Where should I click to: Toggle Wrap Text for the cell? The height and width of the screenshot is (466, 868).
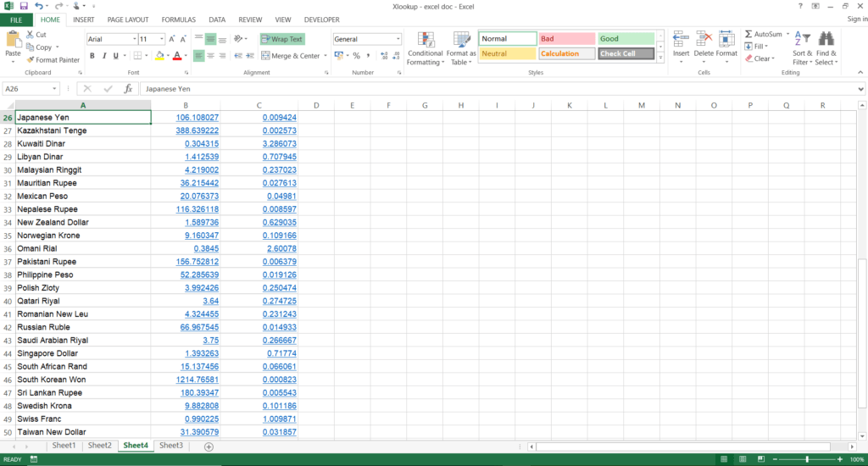point(282,39)
